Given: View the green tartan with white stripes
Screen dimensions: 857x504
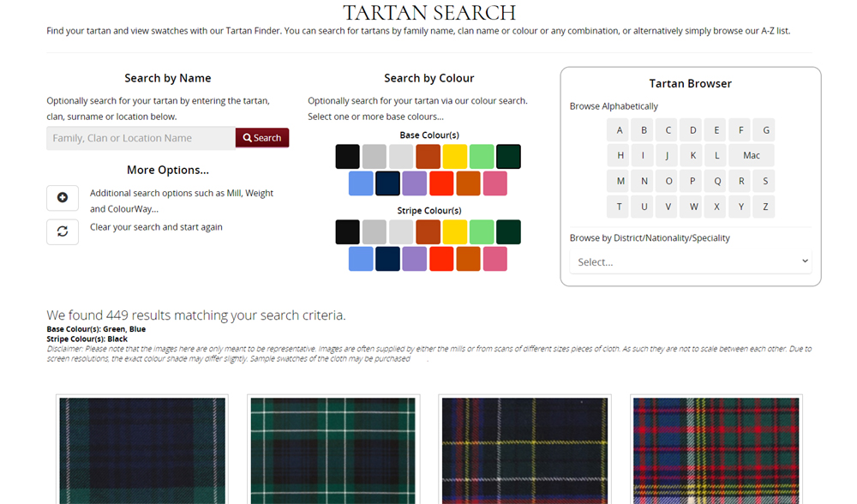Looking at the screenshot, I should click(x=333, y=450).
